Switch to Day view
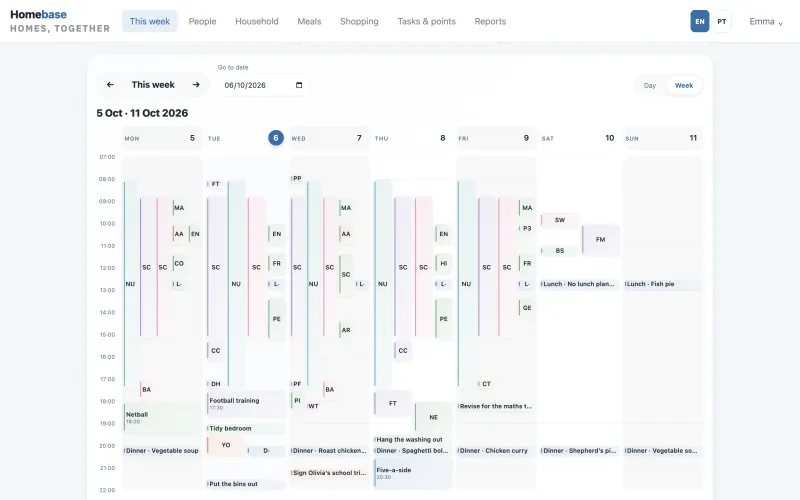This screenshot has width=800, height=500. (649, 85)
